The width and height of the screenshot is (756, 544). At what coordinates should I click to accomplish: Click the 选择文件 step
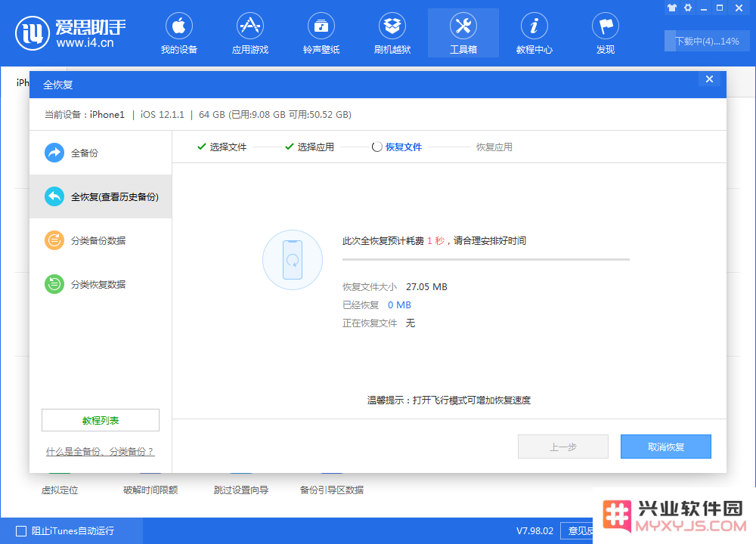point(222,147)
